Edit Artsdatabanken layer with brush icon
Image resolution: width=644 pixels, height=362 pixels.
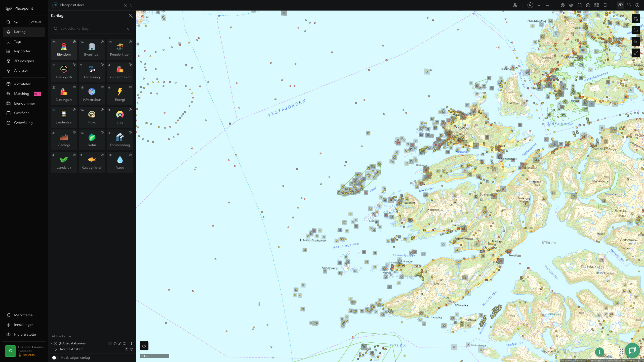coord(120,343)
